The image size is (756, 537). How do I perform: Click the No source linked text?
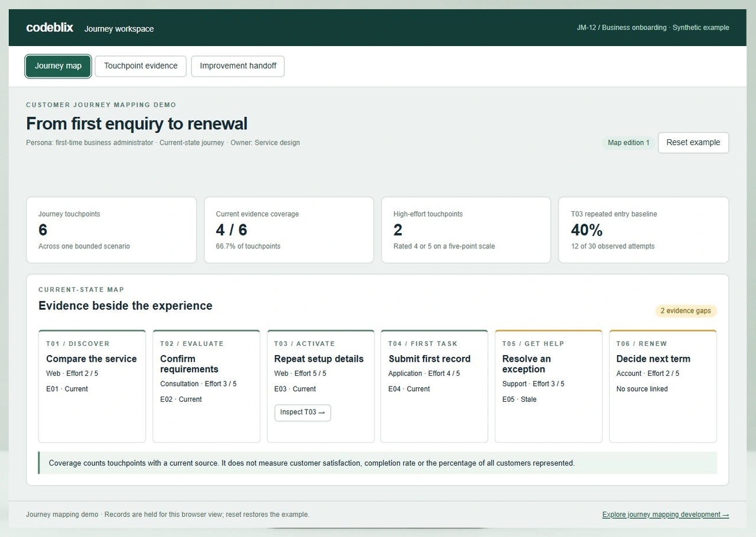point(642,389)
